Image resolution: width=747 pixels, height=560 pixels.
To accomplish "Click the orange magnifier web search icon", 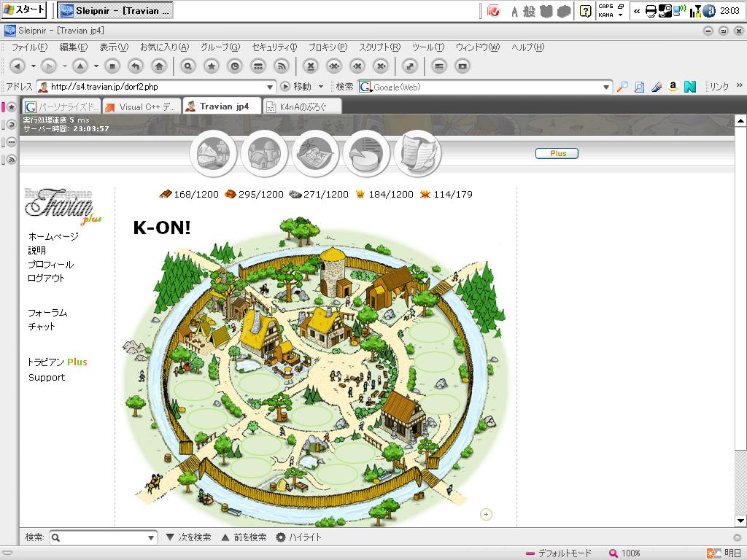I will pos(622,87).
